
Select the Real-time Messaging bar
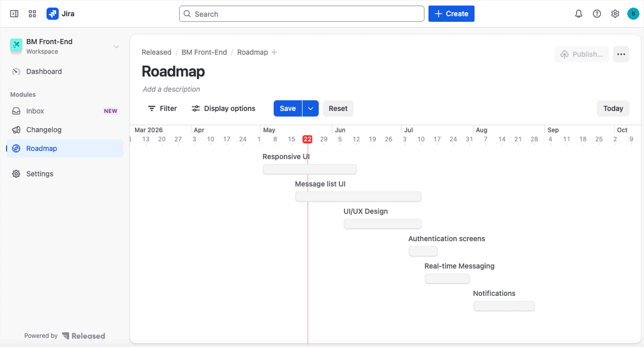click(447, 279)
